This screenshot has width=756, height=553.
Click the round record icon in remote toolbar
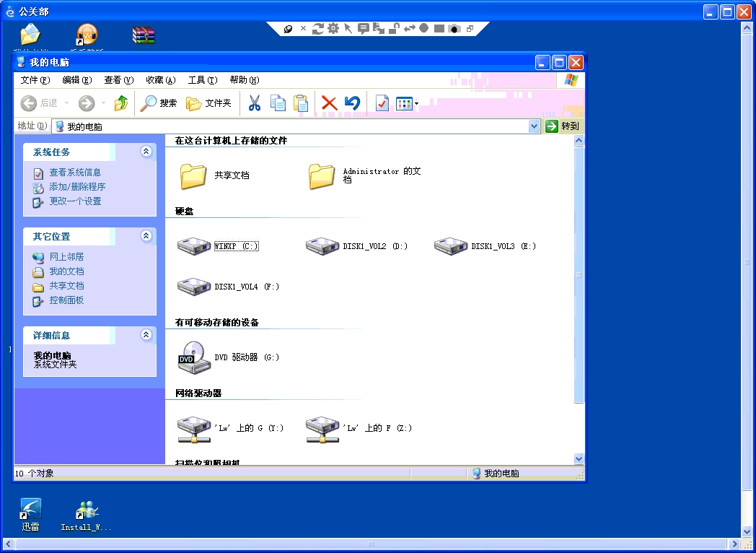[x=423, y=28]
